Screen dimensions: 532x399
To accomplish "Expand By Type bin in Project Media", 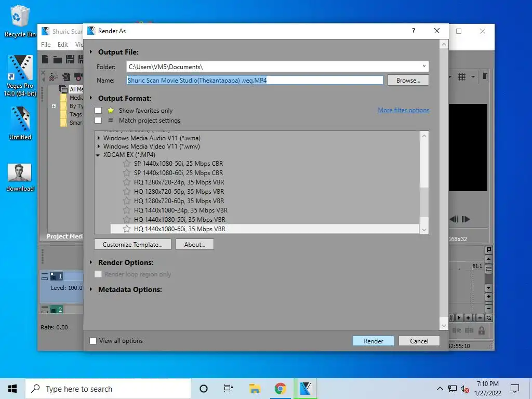I will point(54,106).
